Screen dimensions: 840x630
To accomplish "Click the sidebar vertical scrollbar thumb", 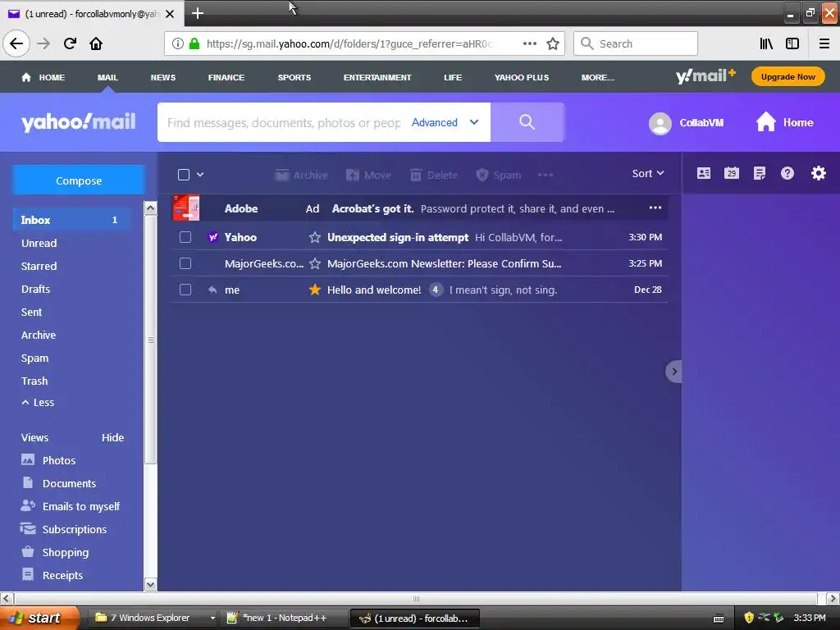I will pos(151,339).
